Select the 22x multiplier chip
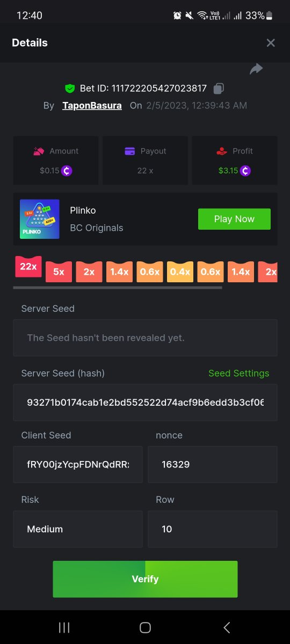The image size is (290, 644). pos(28,267)
